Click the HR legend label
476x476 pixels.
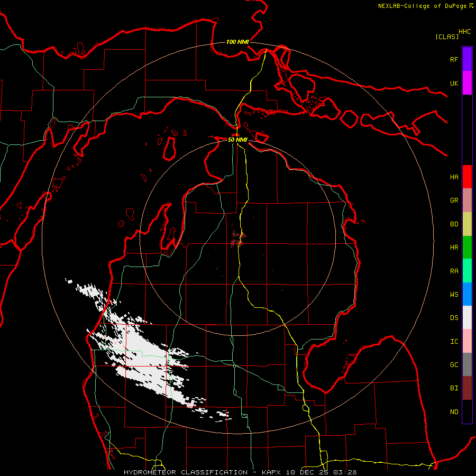point(454,248)
